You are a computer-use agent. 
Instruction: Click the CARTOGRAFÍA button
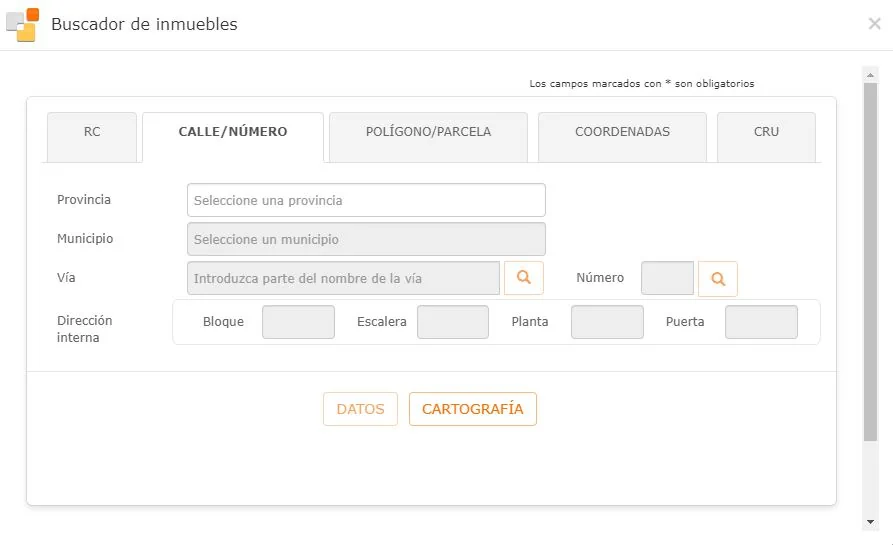point(473,409)
